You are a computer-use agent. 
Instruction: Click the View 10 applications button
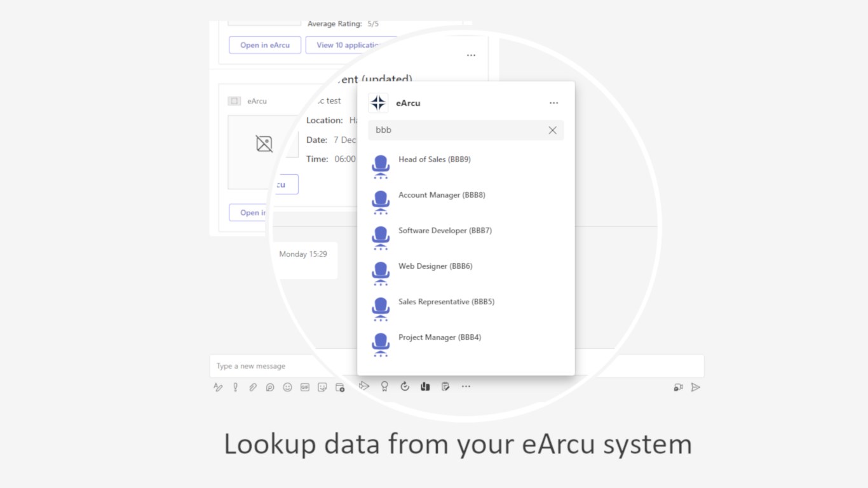click(350, 45)
